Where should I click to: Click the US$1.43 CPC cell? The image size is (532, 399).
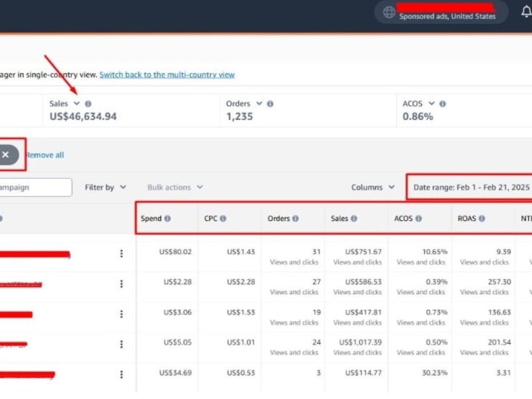(x=241, y=252)
